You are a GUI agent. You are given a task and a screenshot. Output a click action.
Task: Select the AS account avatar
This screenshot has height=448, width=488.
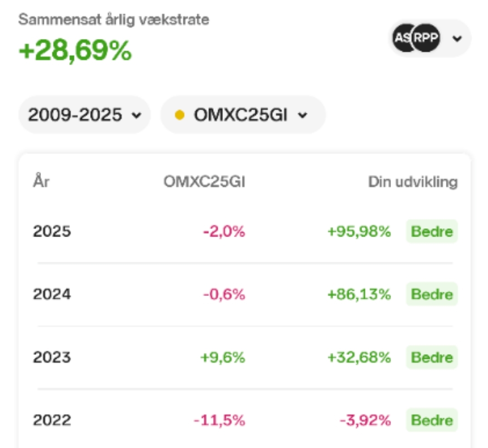pos(403,38)
